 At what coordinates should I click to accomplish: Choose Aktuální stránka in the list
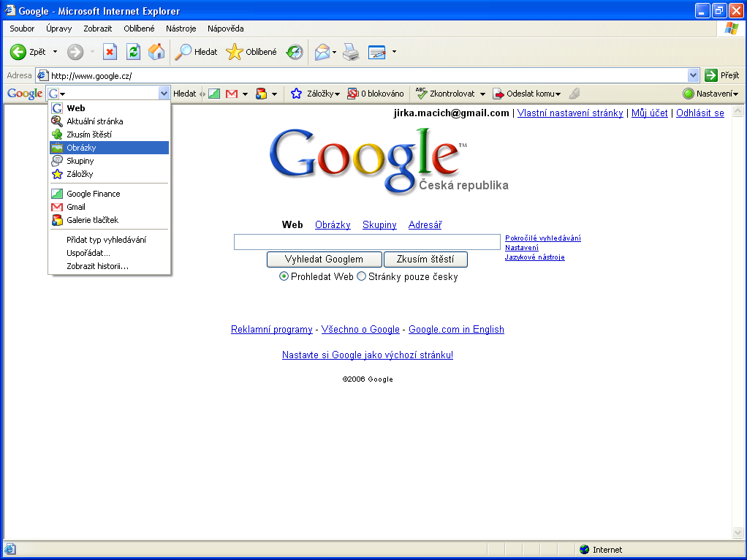click(x=109, y=121)
